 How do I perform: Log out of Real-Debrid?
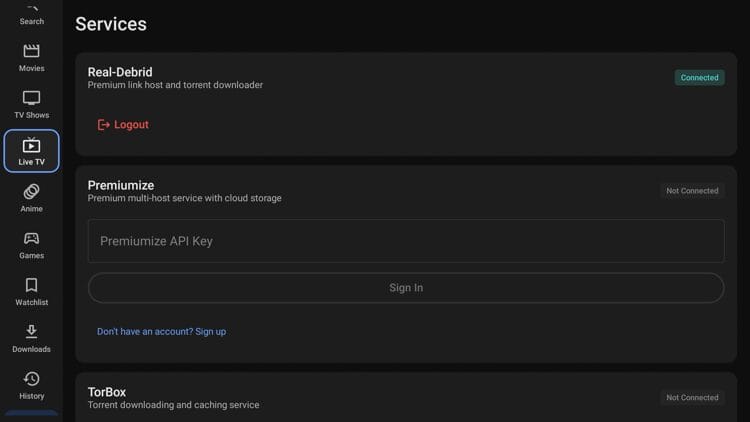click(123, 125)
